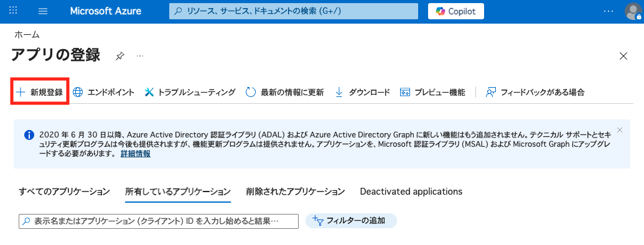Screen dimensions: 644x245
Task: Pin the アプリの登録 page
Action: [x=119, y=56]
